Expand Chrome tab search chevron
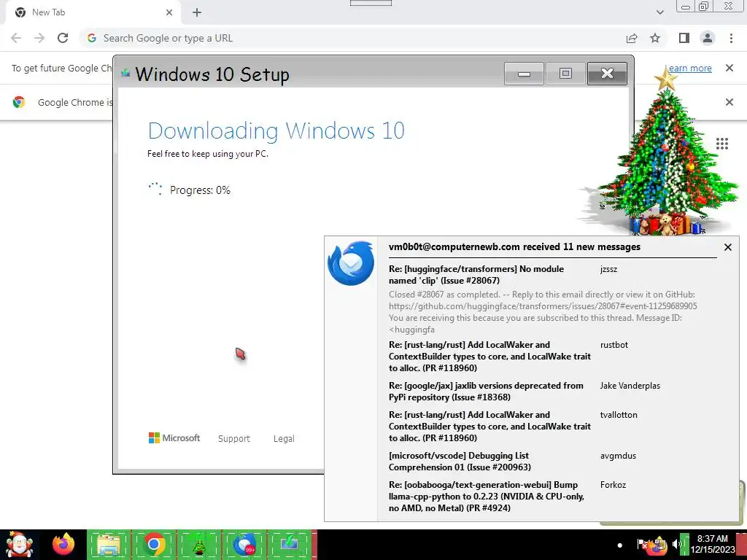 (x=659, y=12)
